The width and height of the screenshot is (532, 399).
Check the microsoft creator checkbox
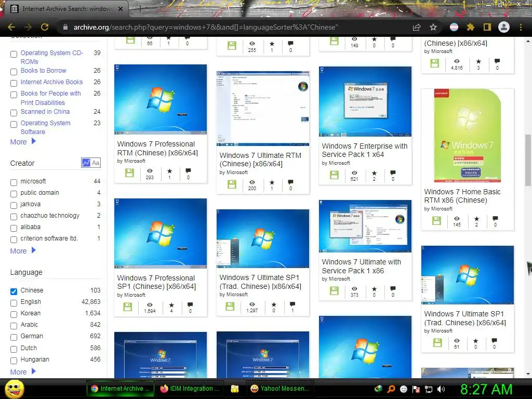pyautogui.click(x=14, y=182)
